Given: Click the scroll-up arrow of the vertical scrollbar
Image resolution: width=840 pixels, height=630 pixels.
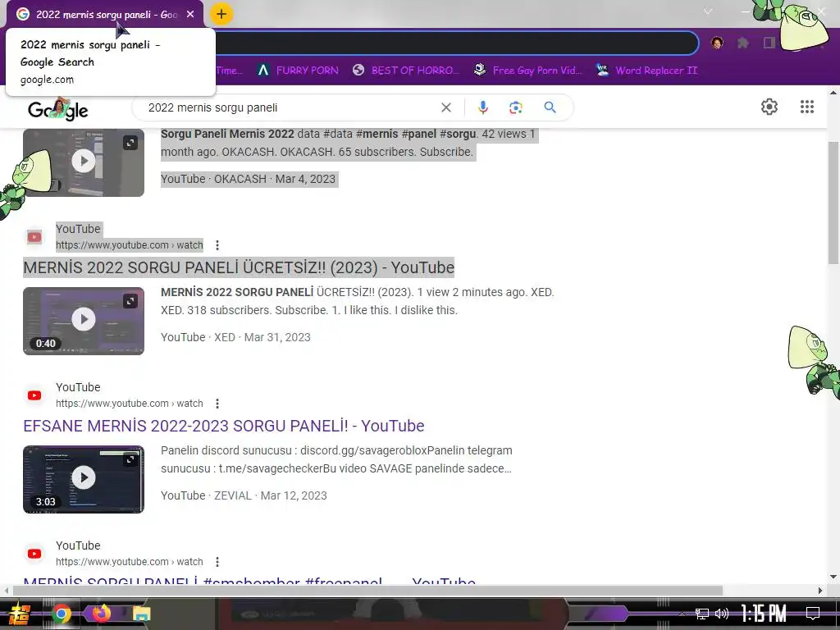Looking at the screenshot, I should click(833, 93).
